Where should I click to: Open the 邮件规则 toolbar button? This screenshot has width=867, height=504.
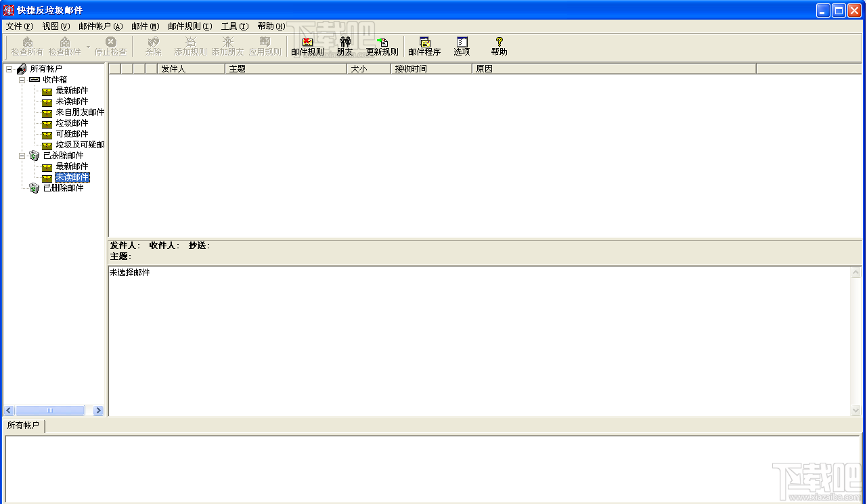[x=307, y=47]
